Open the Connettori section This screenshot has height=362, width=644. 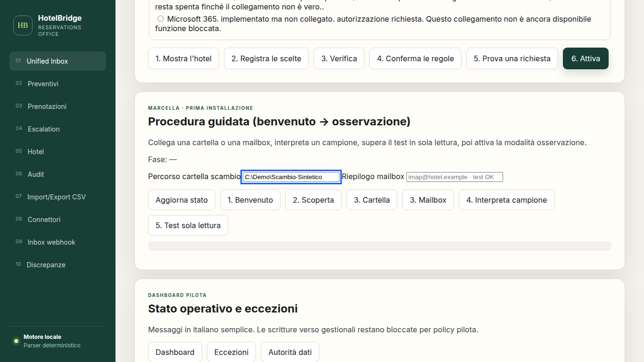coord(58,220)
